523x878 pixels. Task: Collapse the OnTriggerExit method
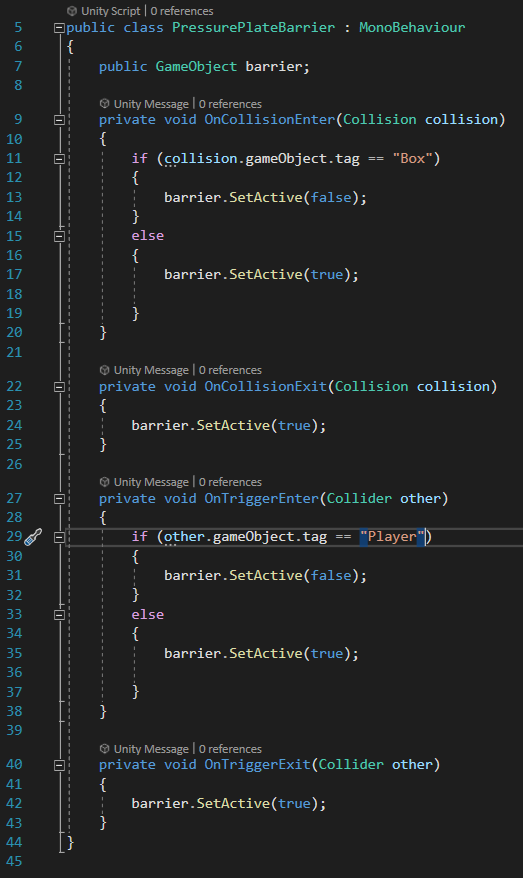point(59,765)
